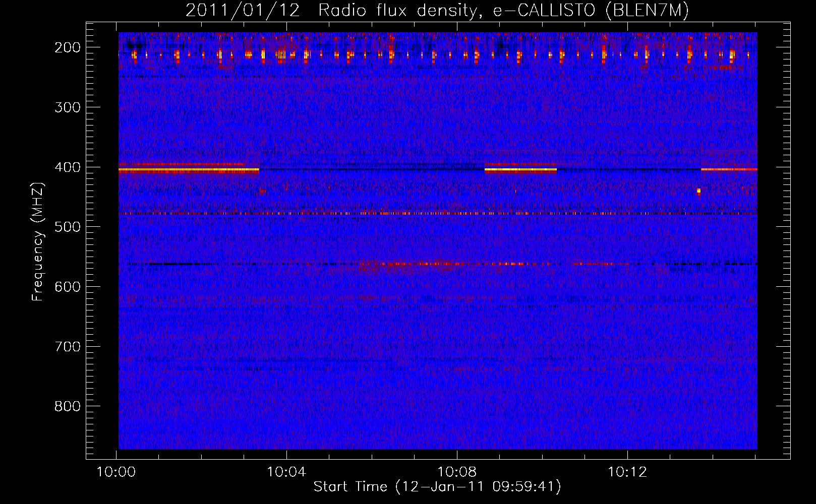Click the bright 400 MHz band segment after 10:08
The height and width of the screenshot is (504, 816).
(520, 170)
